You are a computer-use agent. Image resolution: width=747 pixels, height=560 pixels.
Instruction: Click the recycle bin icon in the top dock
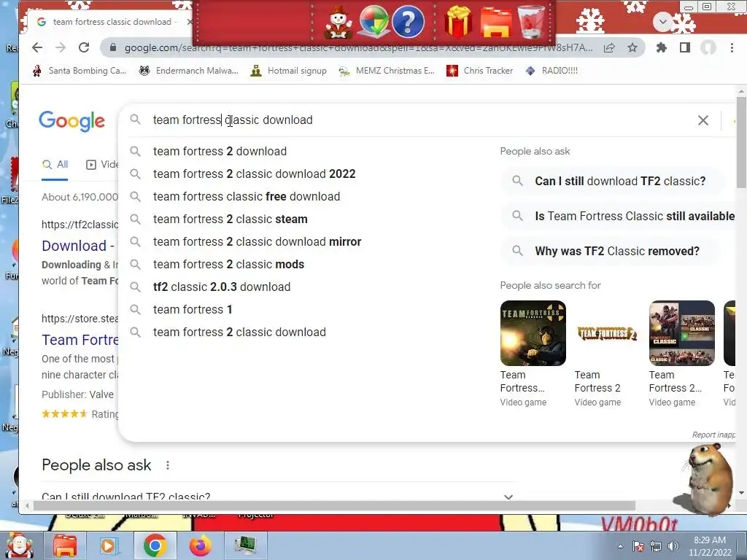click(x=531, y=21)
